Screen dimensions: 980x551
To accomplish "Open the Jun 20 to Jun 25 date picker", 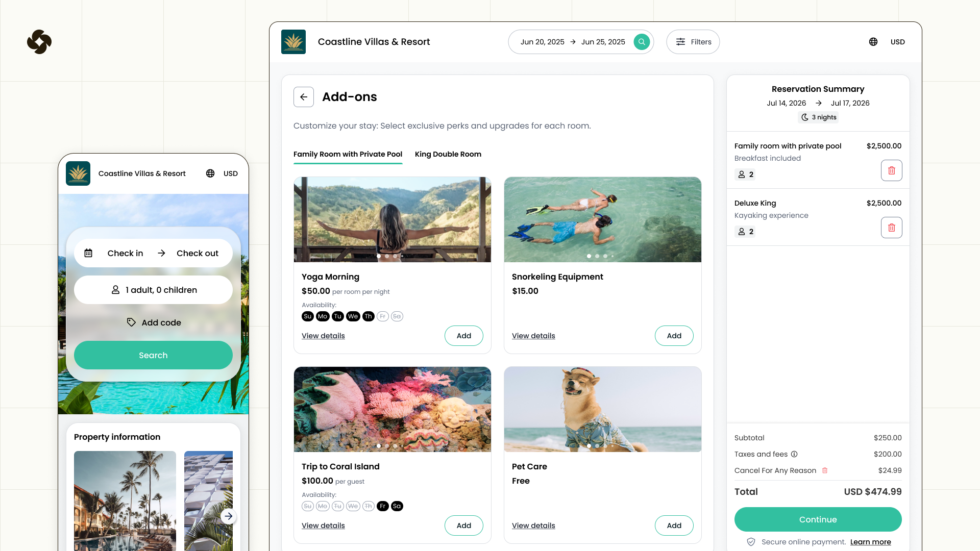I will tap(572, 42).
